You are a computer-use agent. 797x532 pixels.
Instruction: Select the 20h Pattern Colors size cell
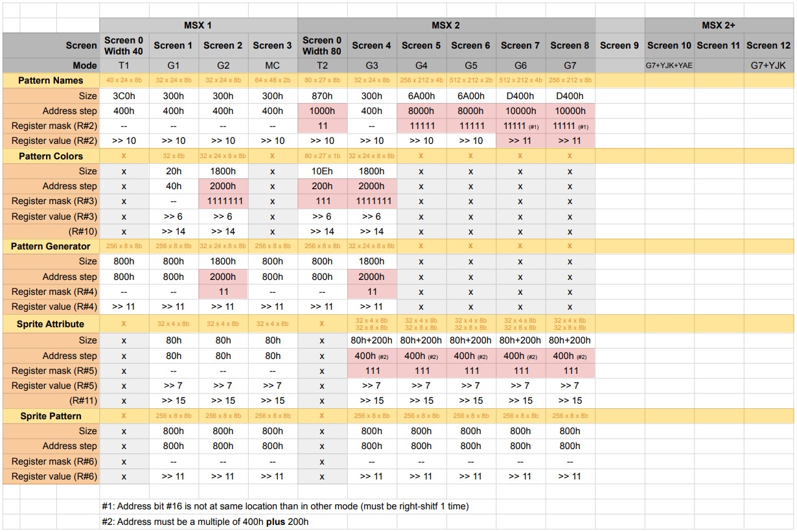click(x=173, y=171)
